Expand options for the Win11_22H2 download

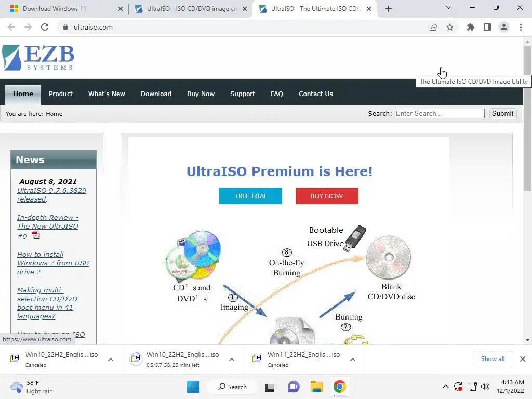tap(353, 360)
